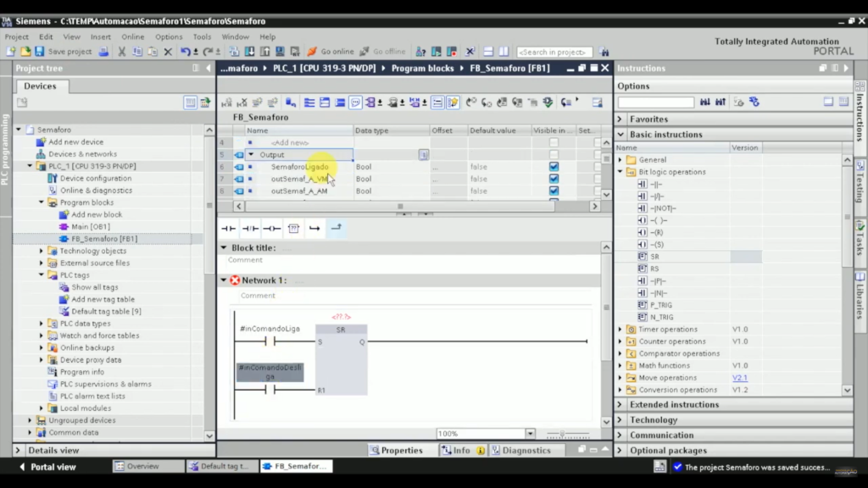Viewport: 868px width, 488px height.
Task: Expand the Technology objects folder
Action: coord(42,251)
